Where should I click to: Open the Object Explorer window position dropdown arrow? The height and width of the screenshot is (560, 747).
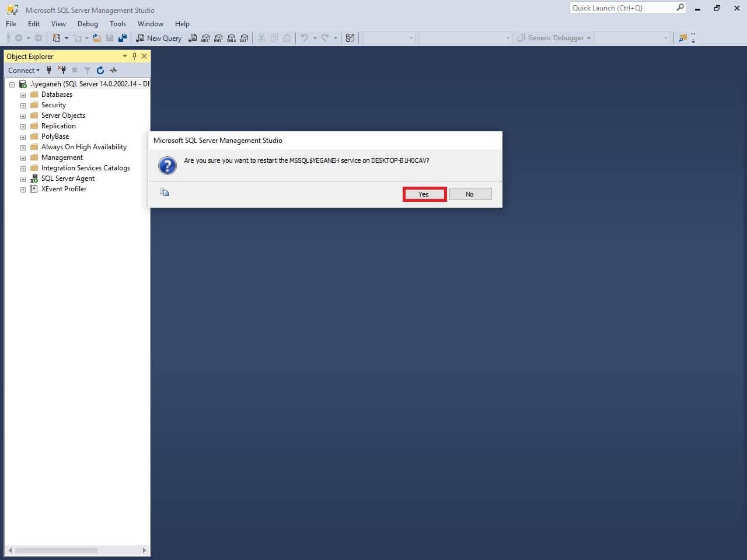[124, 56]
